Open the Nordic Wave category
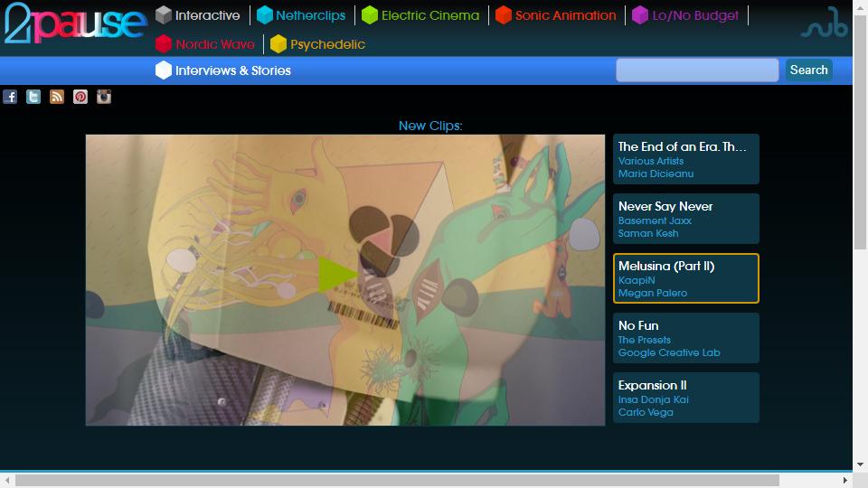The width and height of the screenshot is (868, 488). [215, 44]
